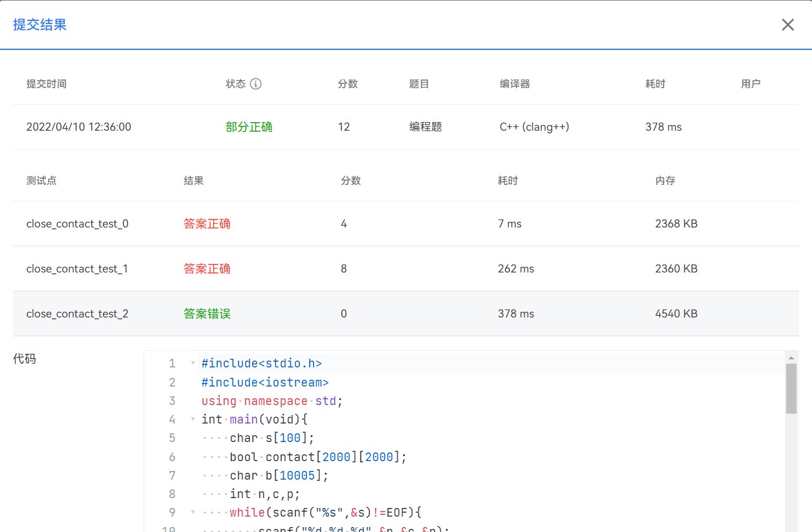This screenshot has height=532, width=812.
Task: Click the 用户 column header
Action: pyautogui.click(x=751, y=83)
